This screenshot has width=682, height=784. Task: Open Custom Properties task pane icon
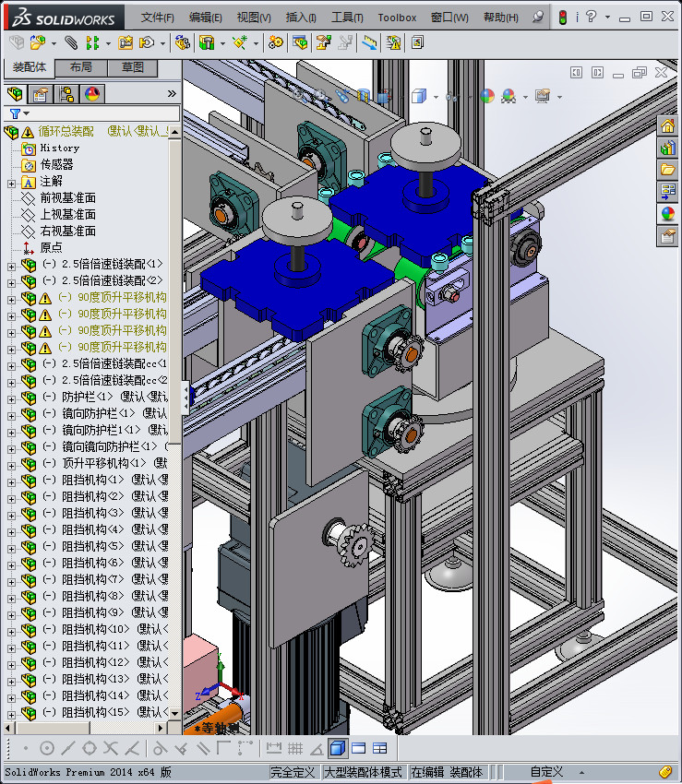(668, 236)
